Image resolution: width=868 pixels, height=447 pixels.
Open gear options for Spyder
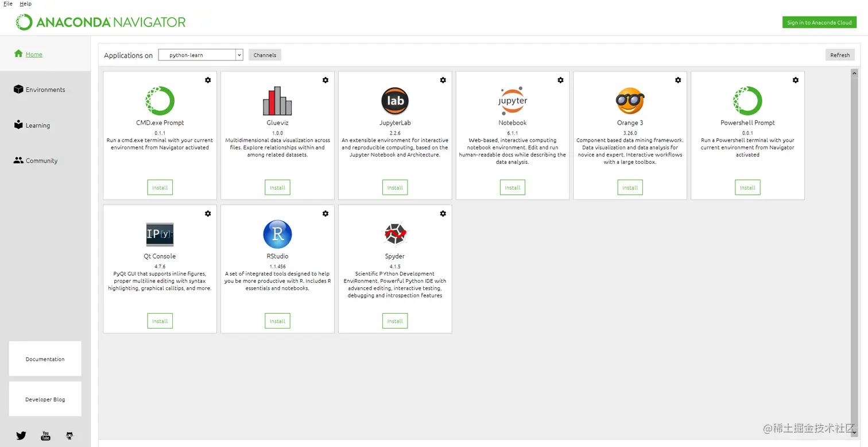(x=443, y=214)
